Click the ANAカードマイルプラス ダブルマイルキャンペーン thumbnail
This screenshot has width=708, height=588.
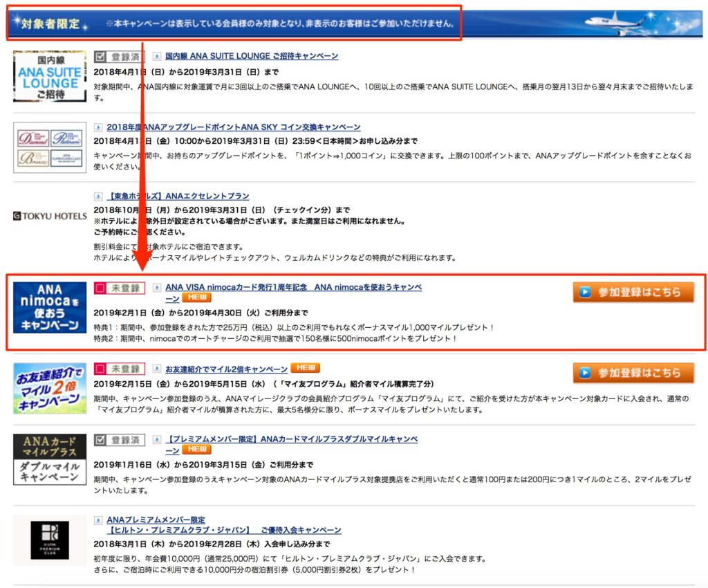pyautogui.click(x=50, y=459)
